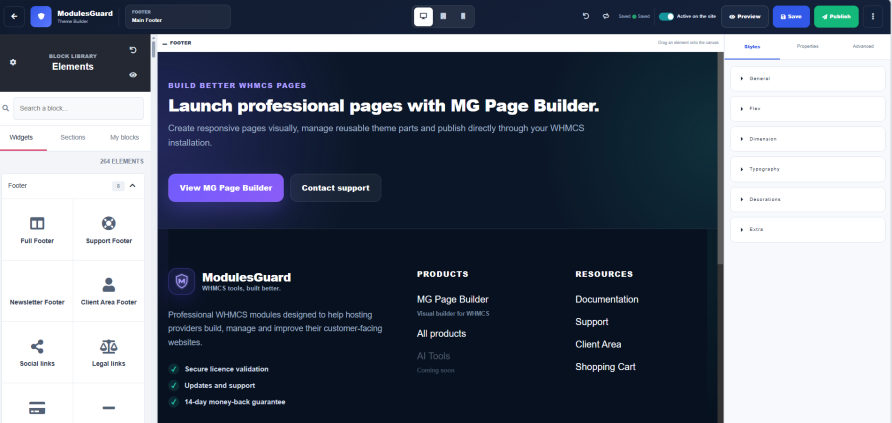Screen dimensions: 892x423
Task: Collapse the Footer blocks category
Action: point(133,186)
